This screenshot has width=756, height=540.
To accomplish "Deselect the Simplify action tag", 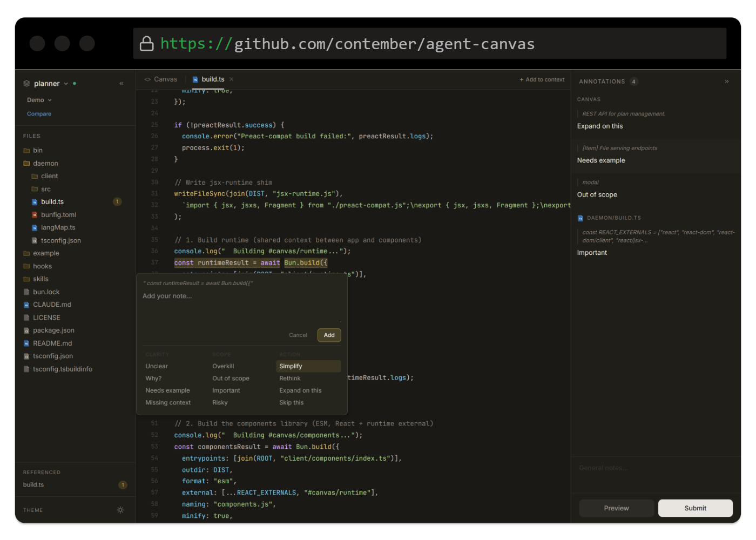I will click(291, 366).
